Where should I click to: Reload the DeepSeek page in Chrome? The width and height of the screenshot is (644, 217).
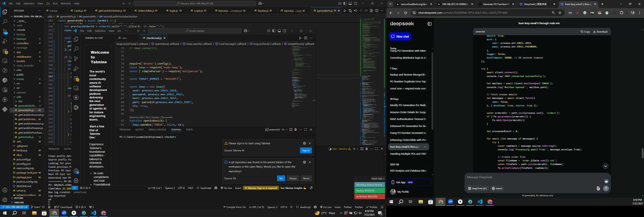coord(406,13)
